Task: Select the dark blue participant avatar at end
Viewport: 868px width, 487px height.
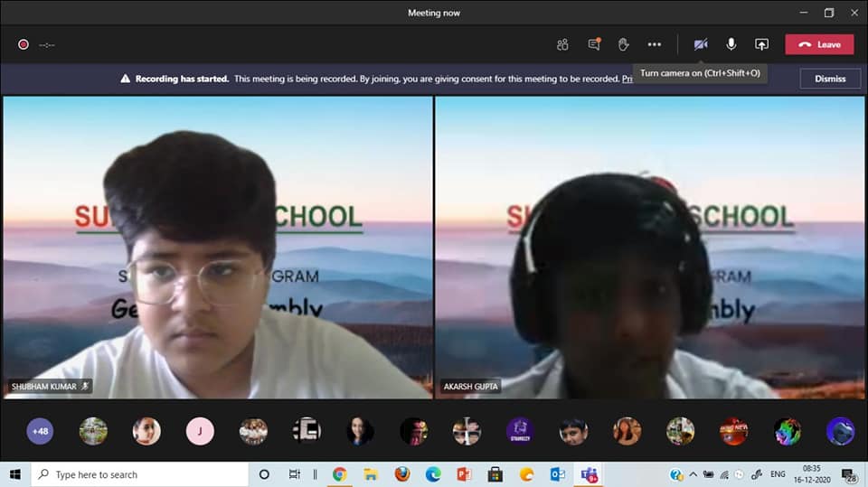Action: pyautogui.click(x=840, y=431)
